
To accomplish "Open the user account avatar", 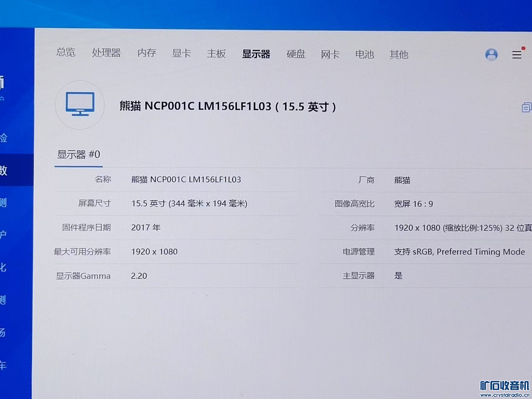I will 491,55.
